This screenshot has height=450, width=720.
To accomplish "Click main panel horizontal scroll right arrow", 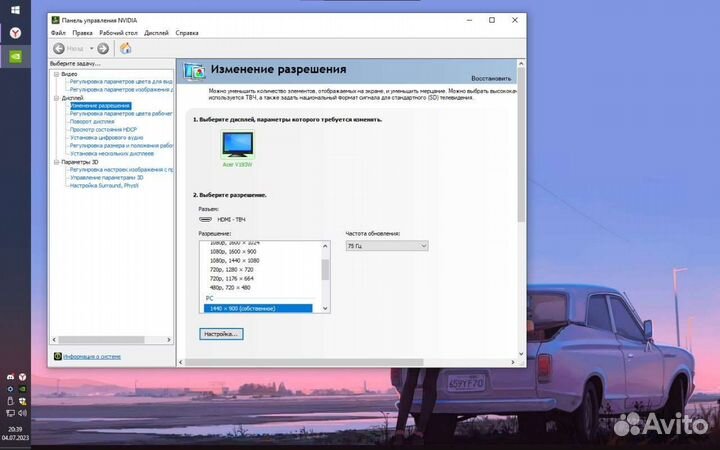I will click(x=513, y=362).
